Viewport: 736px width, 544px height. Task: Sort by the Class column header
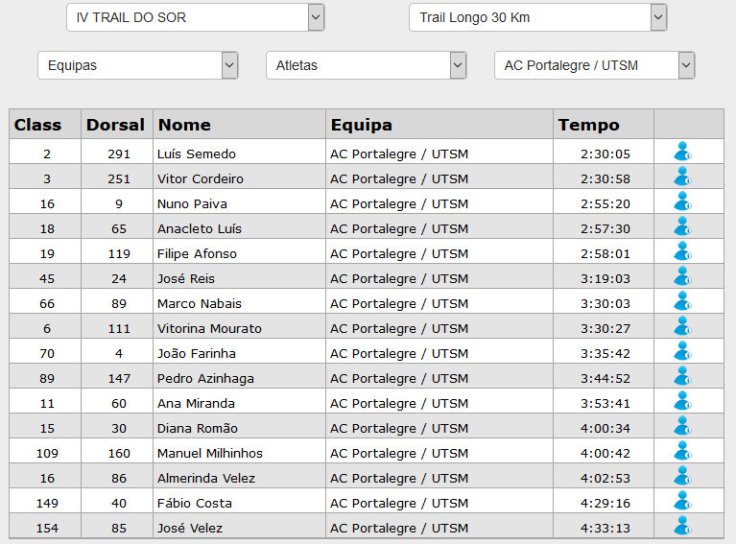[x=38, y=125]
